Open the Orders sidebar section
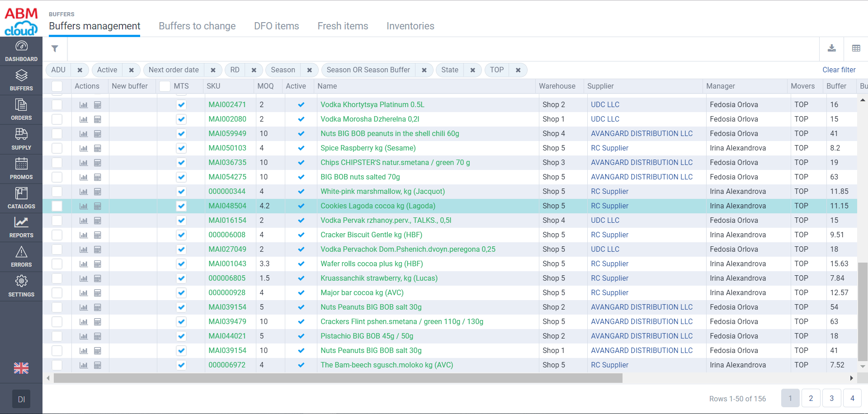The image size is (868, 414). (x=21, y=110)
